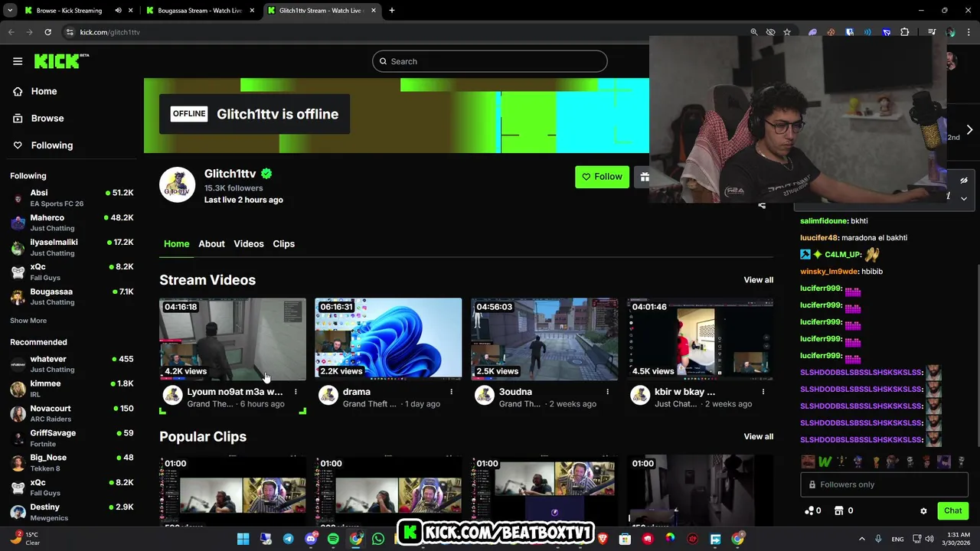Open Destiny recommended channel
980x551 pixels.
coord(72,512)
